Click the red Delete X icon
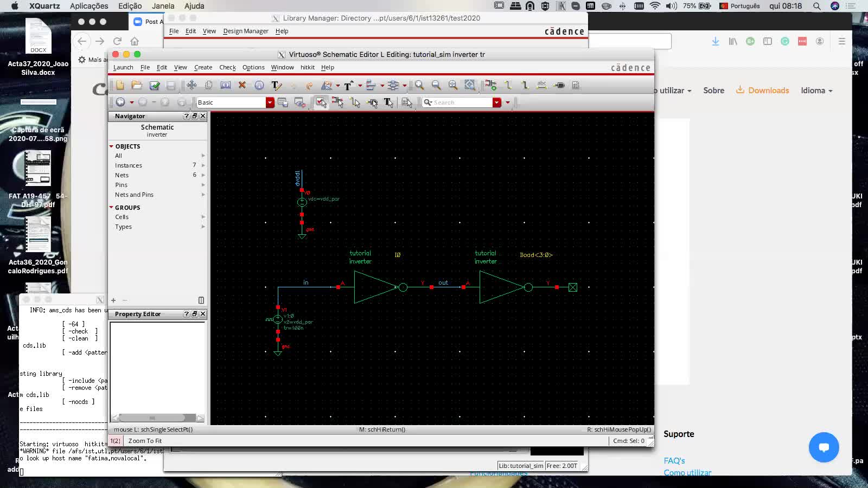This screenshot has width=868, height=488. point(242,85)
